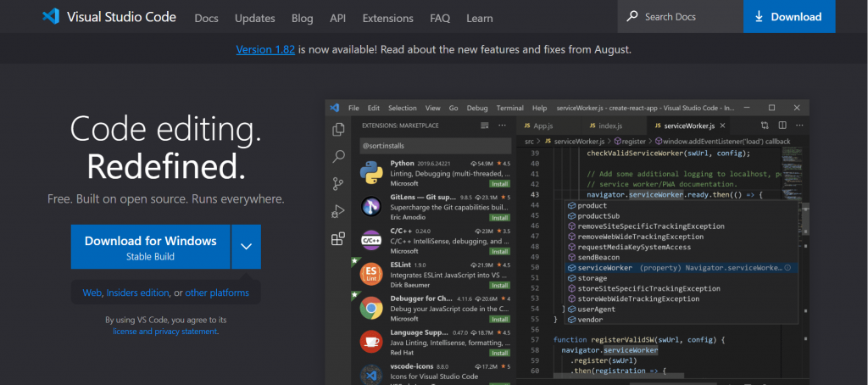The width and height of the screenshot is (868, 385).
Task: Open the FAQ navigation item
Action: pos(440,19)
